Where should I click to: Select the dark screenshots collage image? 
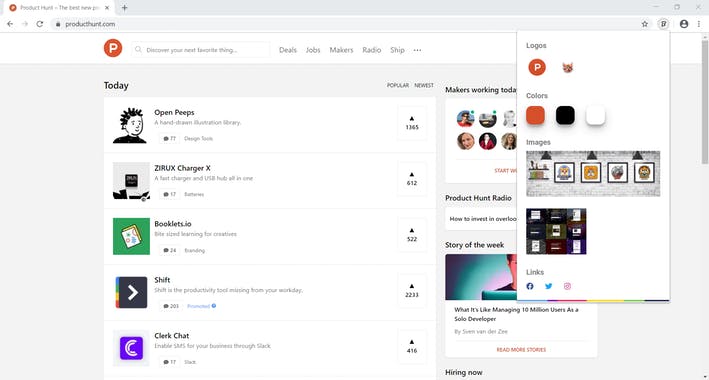[x=556, y=231]
